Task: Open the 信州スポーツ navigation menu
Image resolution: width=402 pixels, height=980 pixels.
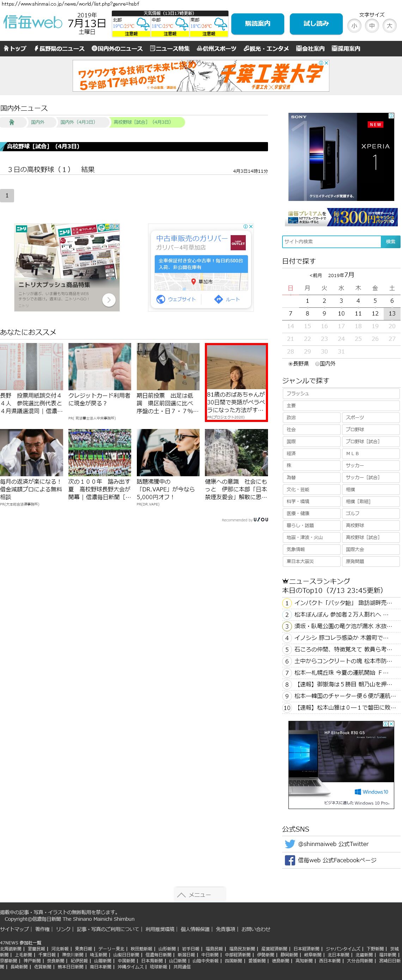Action: pyautogui.click(x=216, y=49)
